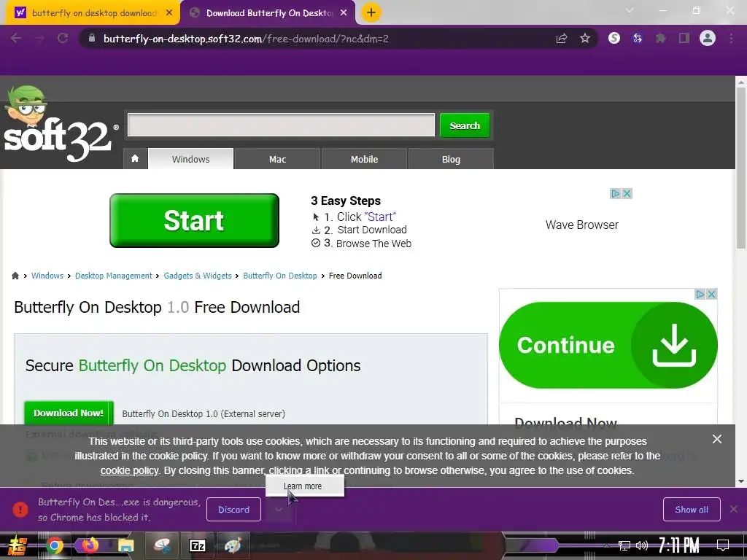This screenshot has height=560, width=747.
Task: Launch Firefox from the taskbar
Action: [x=90, y=545]
